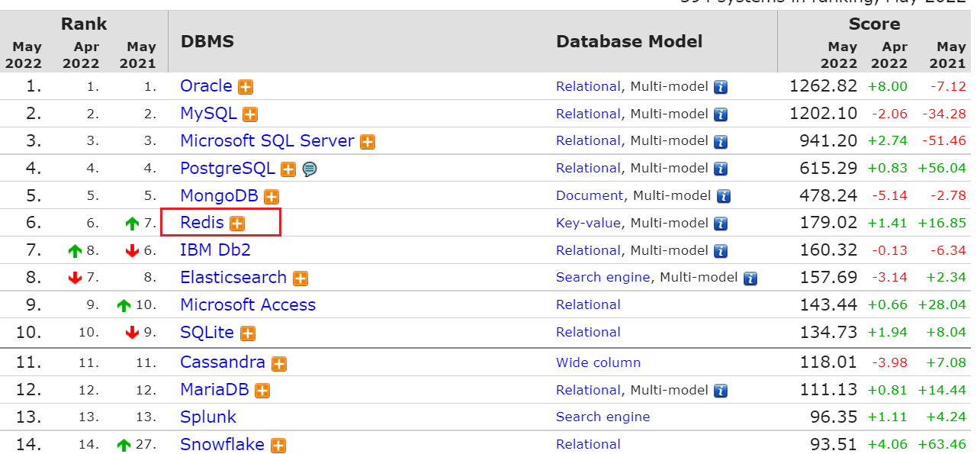Click the info icon in PostgreSQL's row

[x=721, y=169]
